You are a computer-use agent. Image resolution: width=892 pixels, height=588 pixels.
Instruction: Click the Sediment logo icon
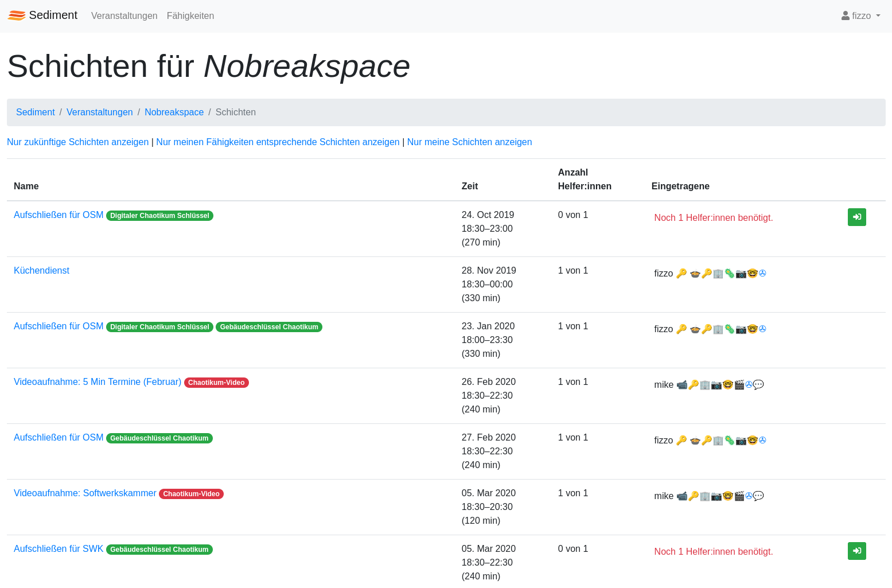point(17,15)
